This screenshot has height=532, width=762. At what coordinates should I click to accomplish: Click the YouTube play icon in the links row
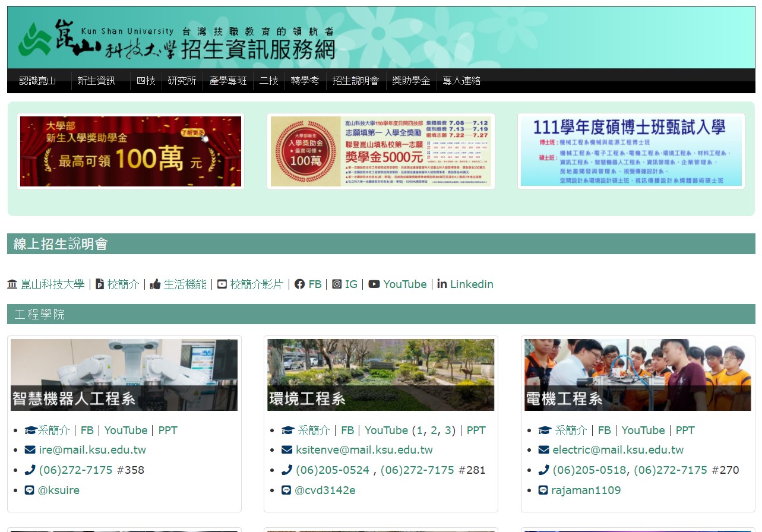pos(374,284)
